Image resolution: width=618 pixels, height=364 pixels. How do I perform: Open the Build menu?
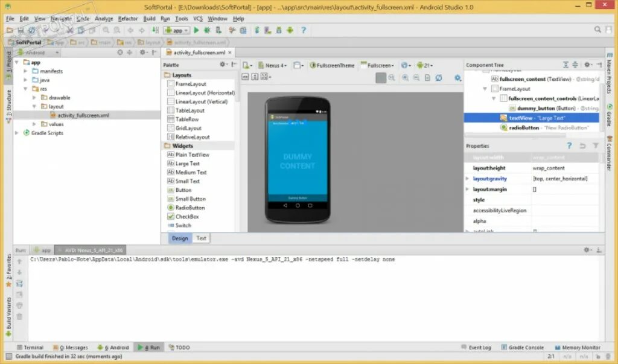(x=149, y=19)
